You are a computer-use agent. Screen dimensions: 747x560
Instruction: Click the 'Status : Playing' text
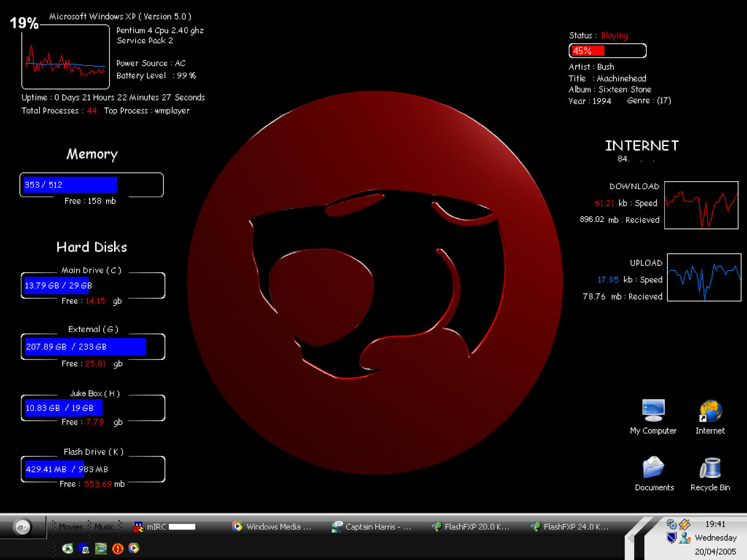pos(599,35)
